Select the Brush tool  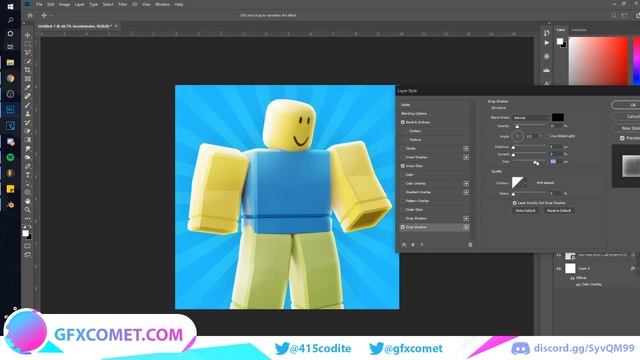pos(27,105)
